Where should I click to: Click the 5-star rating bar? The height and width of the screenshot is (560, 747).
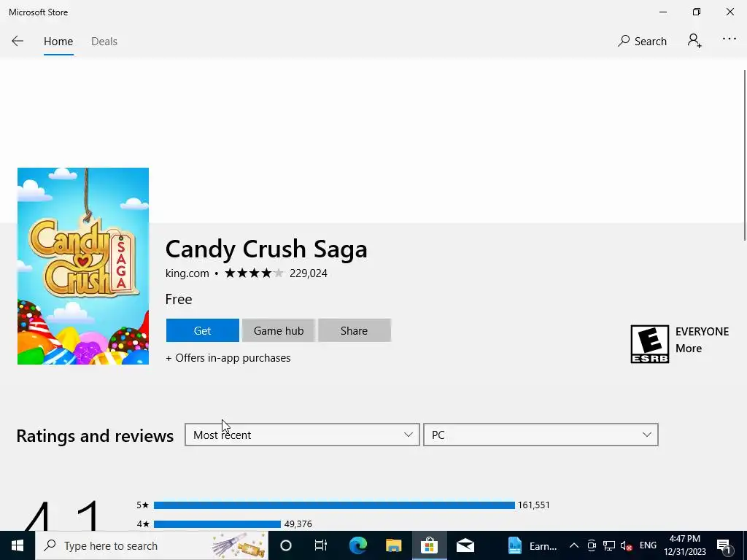[x=334, y=505]
